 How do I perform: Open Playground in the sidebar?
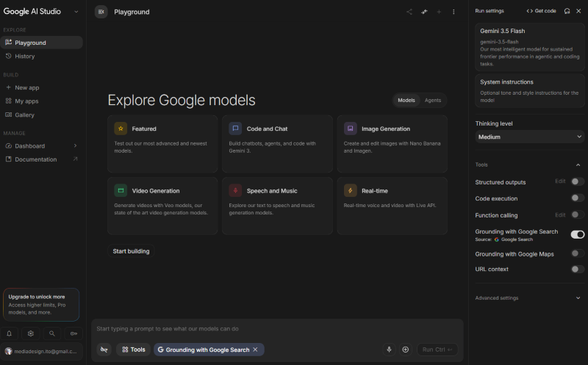pos(41,43)
